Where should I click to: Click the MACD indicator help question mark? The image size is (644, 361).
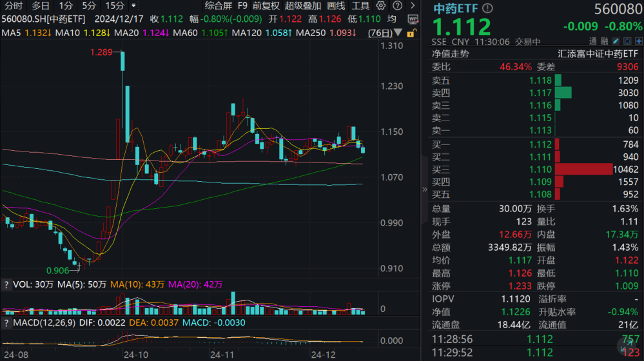6,323
